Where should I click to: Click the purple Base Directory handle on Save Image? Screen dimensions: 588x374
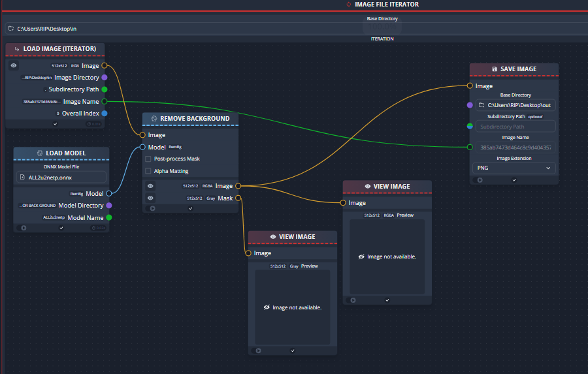[x=470, y=105]
